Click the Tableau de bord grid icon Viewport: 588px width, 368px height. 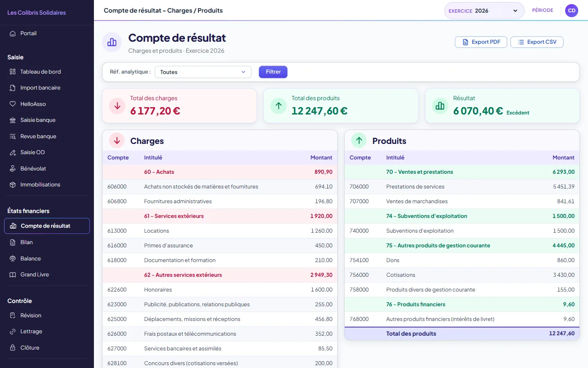point(13,72)
